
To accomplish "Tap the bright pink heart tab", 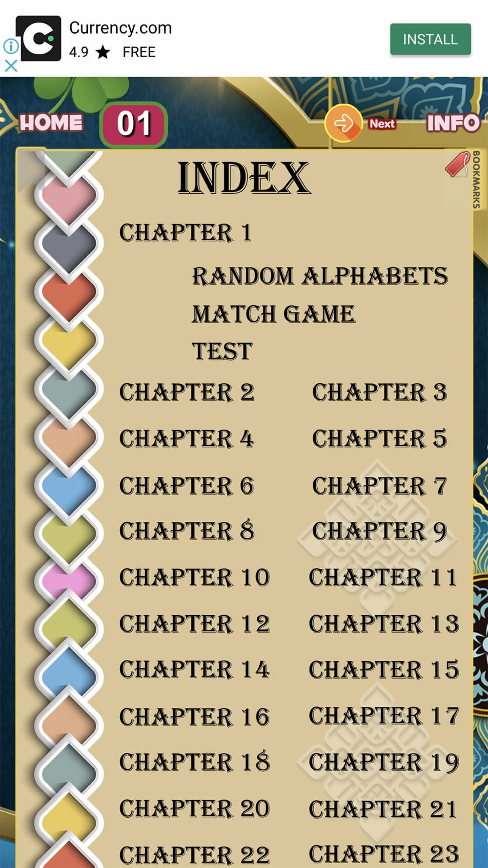I will [69, 581].
